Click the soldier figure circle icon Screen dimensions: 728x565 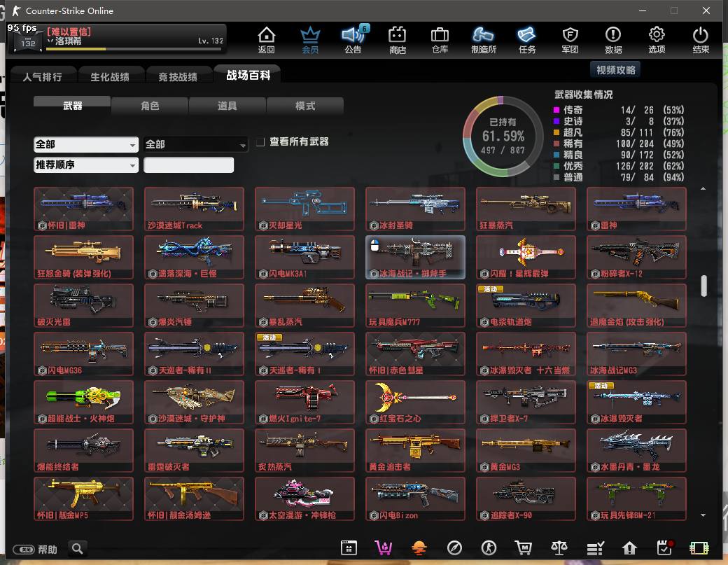coord(489,548)
